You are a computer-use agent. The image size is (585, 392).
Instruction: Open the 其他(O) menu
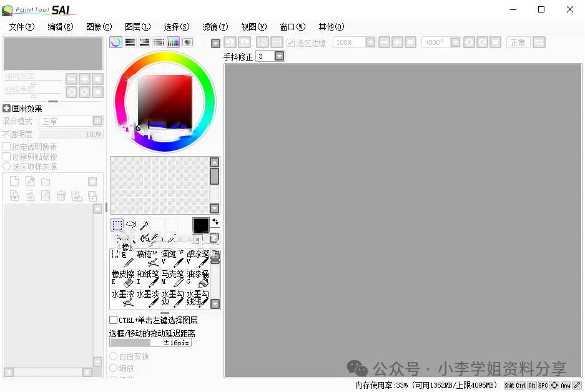coord(332,27)
